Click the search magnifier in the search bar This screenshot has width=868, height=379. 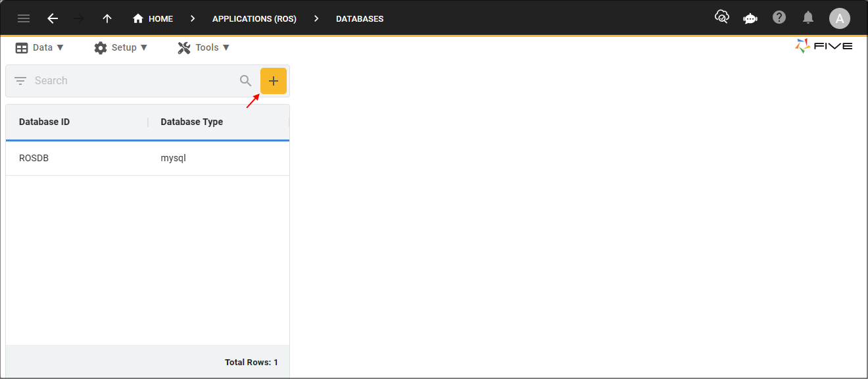click(x=245, y=80)
